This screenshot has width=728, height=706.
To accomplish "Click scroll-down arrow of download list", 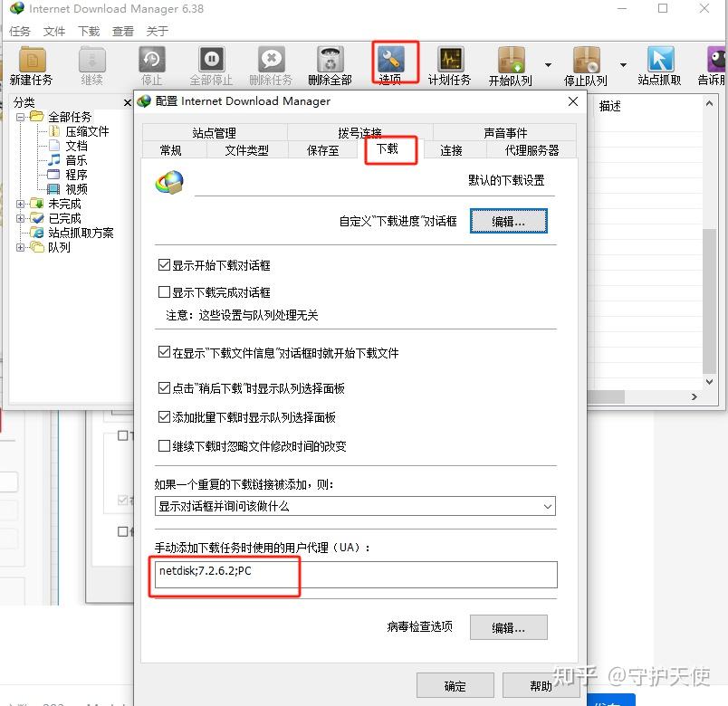I will coord(709,382).
